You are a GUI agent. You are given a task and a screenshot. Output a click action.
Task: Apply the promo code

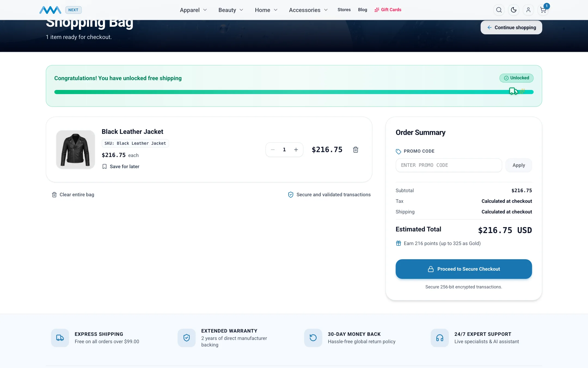[x=519, y=165]
